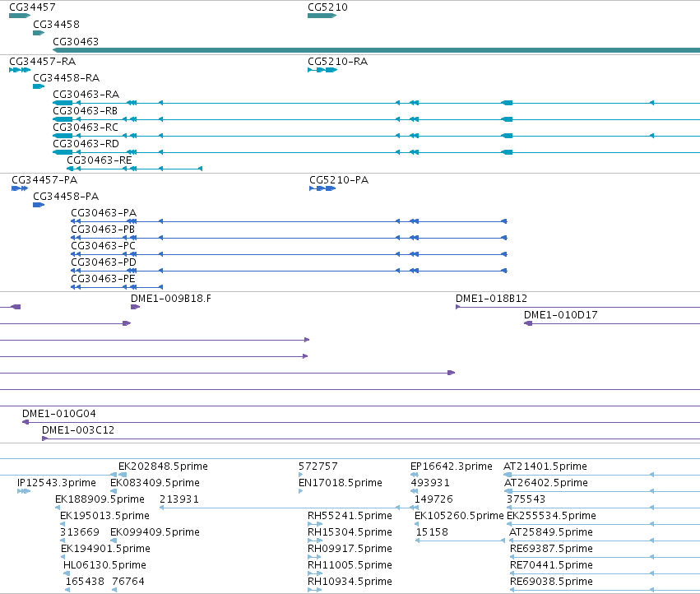This screenshot has height=594, width=700.
Task: Select the AT26402.5prime EST label
Action: [546, 483]
